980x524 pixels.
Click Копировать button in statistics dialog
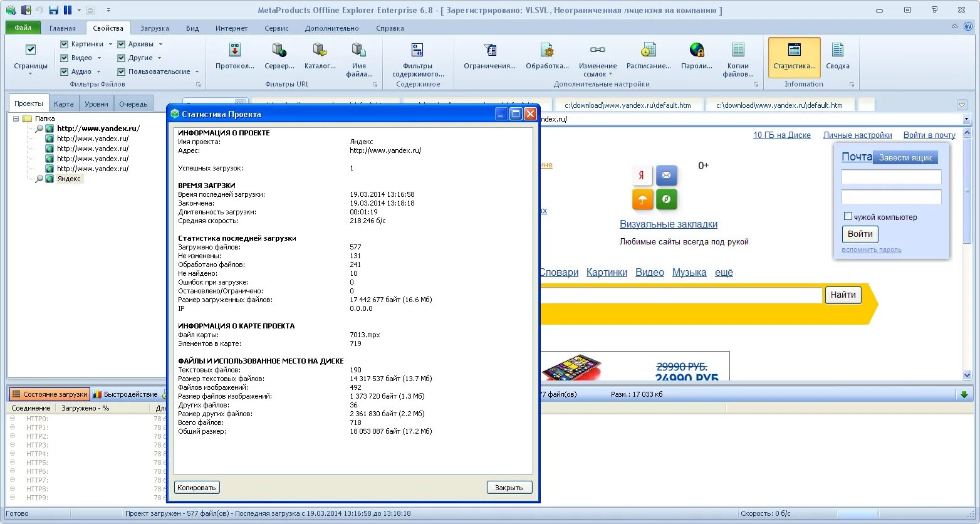pos(197,488)
